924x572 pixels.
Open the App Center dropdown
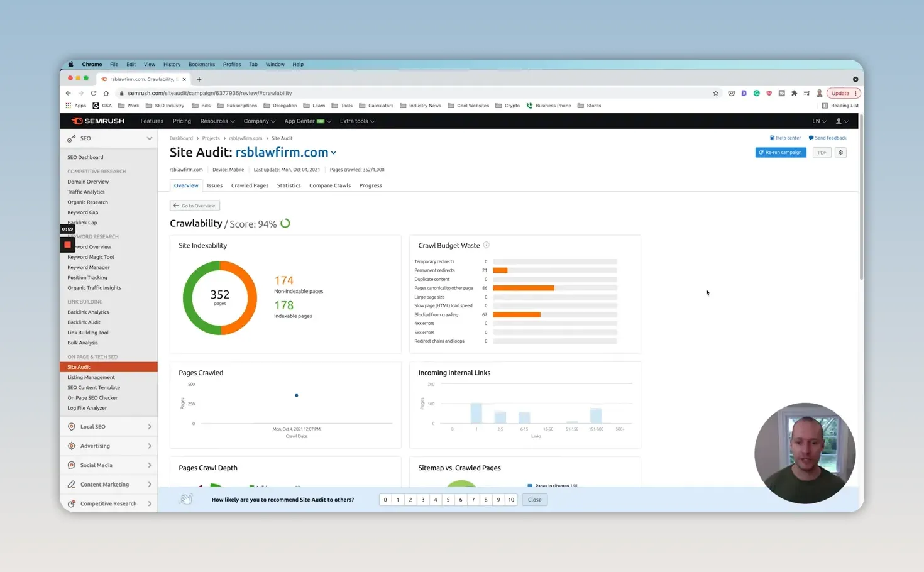(307, 121)
